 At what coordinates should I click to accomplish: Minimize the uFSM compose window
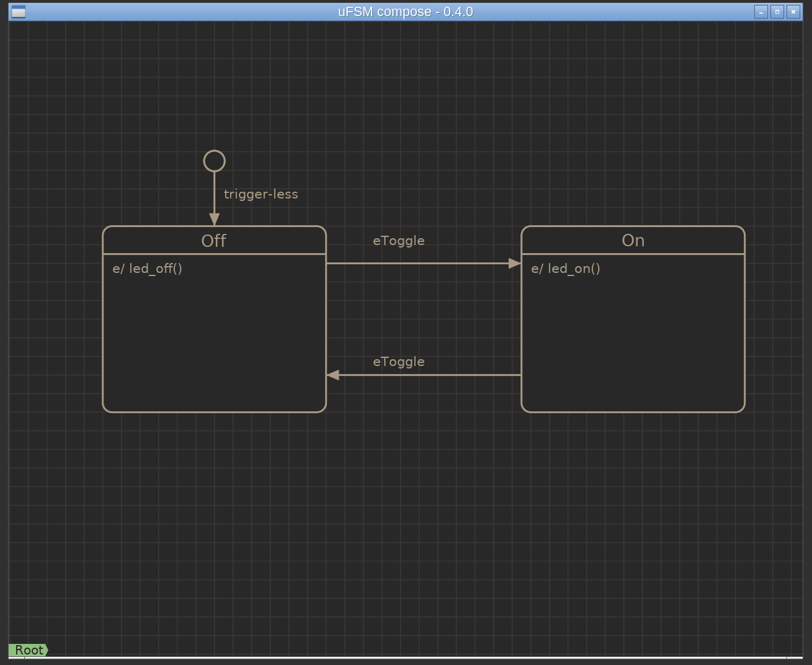click(x=761, y=12)
